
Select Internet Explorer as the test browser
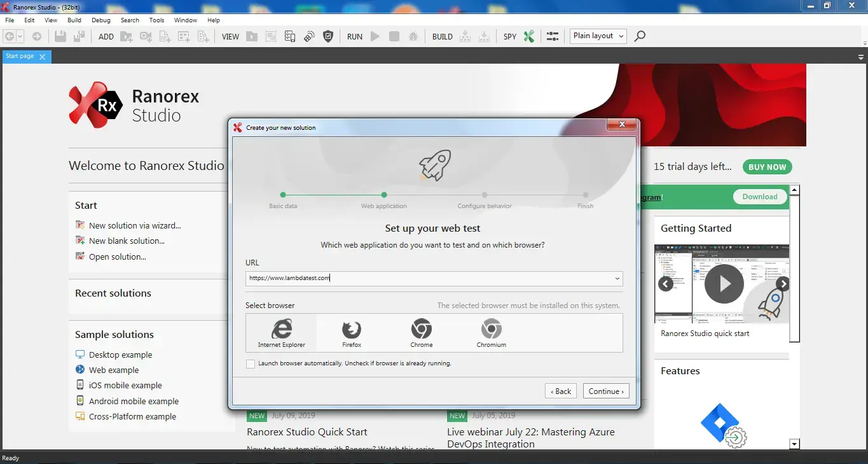pyautogui.click(x=282, y=332)
